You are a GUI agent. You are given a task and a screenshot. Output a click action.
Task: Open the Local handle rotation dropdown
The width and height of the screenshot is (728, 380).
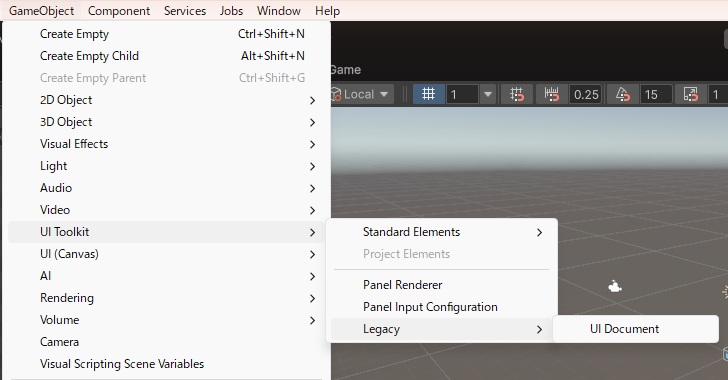(x=362, y=94)
